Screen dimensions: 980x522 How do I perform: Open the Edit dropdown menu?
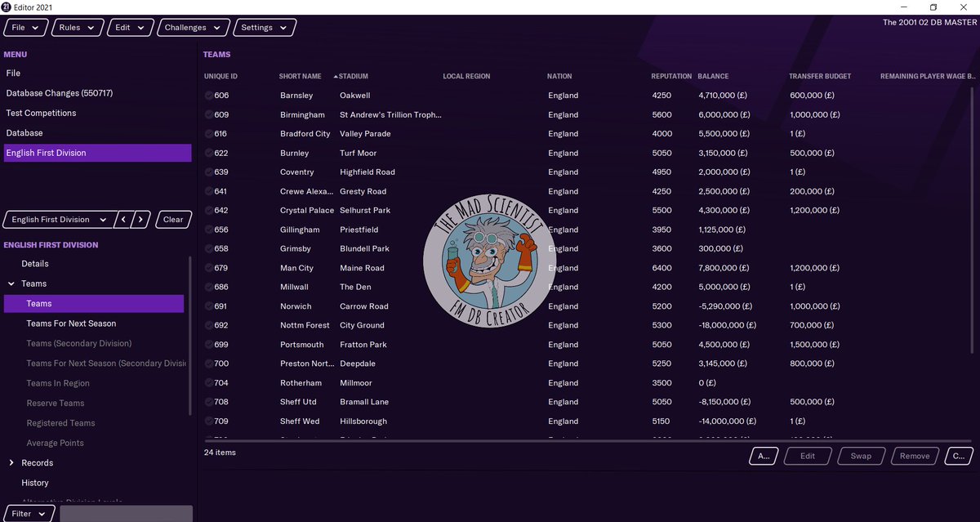[131, 28]
